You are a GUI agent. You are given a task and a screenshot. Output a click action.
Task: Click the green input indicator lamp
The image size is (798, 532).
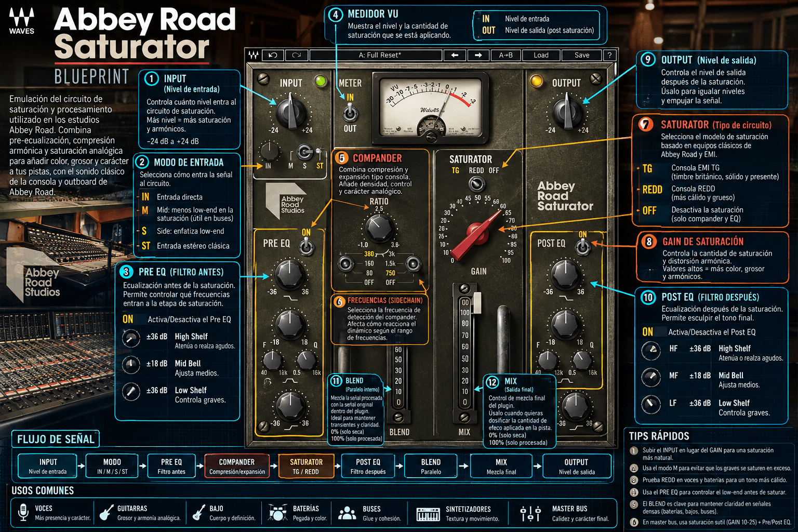point(321,81)
